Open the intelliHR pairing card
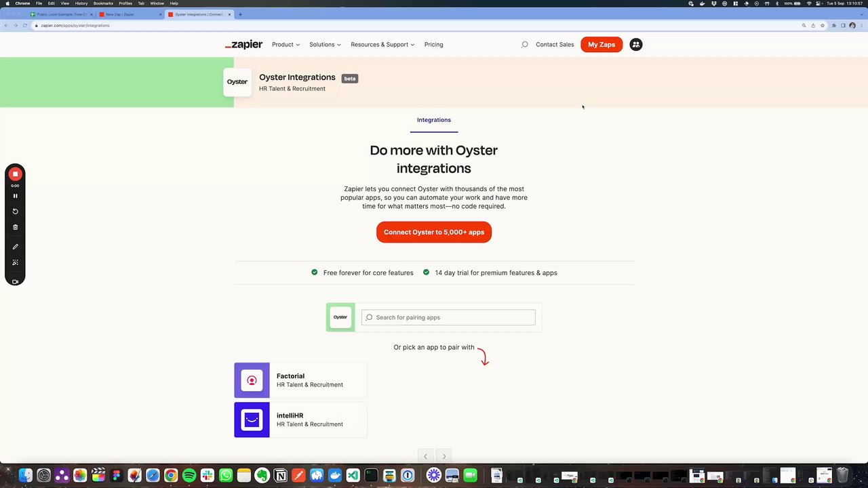The height and width of the screenshot is (488, 868). [300, 420]
